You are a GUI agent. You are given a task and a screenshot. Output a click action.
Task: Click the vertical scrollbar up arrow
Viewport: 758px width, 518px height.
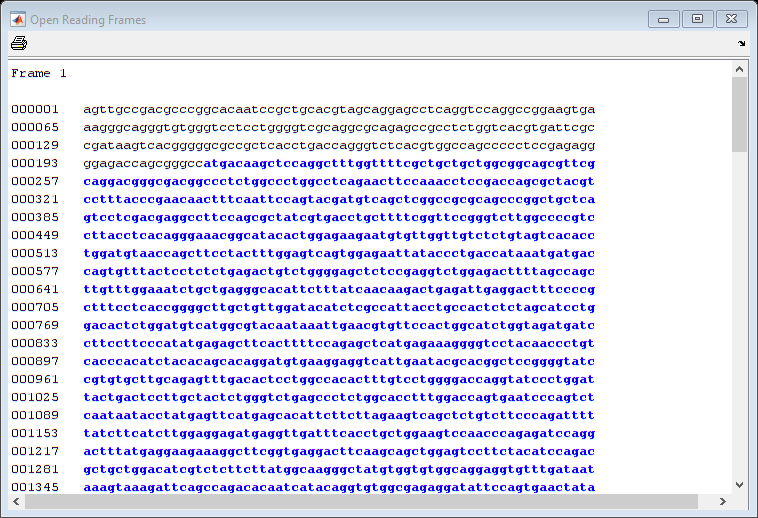pos(739,69)
